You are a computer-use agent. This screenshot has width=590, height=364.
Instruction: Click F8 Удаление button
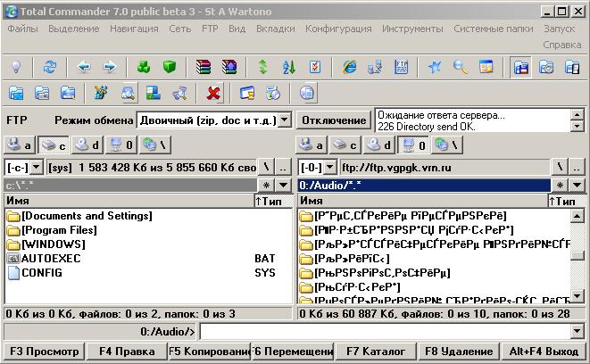point(459,352)
